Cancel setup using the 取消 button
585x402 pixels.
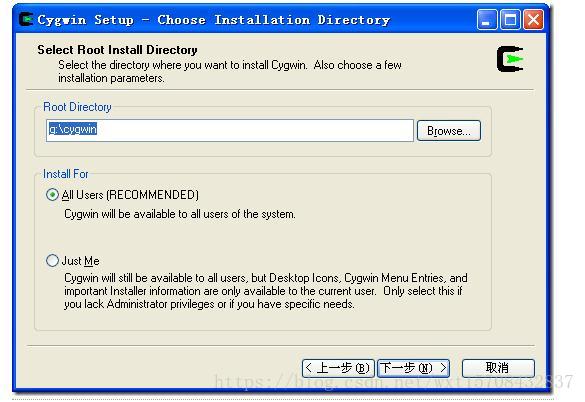498,368
